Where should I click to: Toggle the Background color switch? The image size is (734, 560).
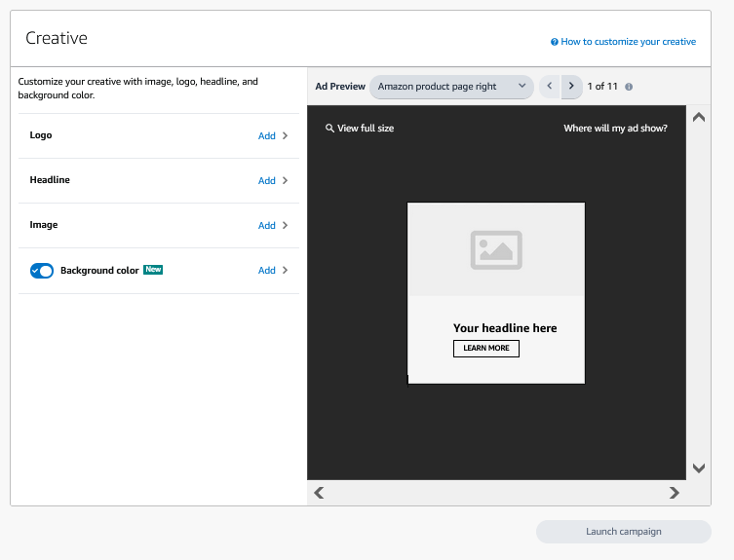[42, 271]
